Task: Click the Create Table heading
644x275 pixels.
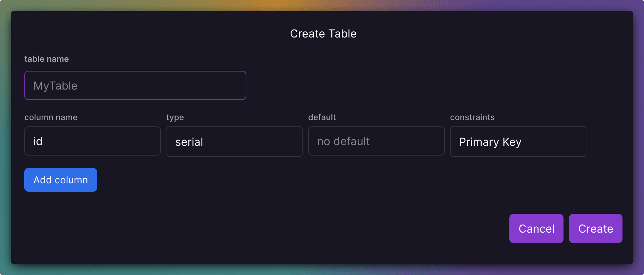Action: click(x=323, y=34)
